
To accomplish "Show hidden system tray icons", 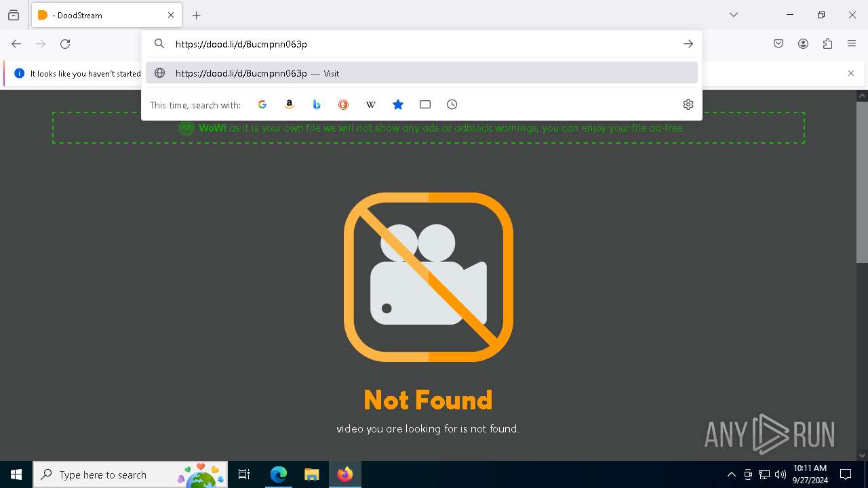I will (x=731, y=474).
